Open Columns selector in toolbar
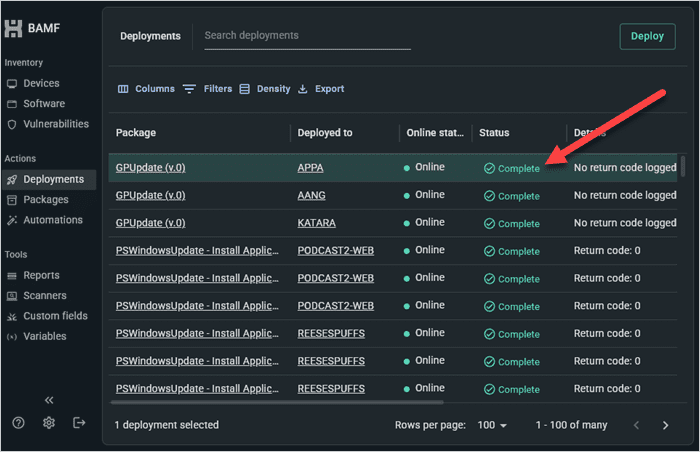 (146, 89)
